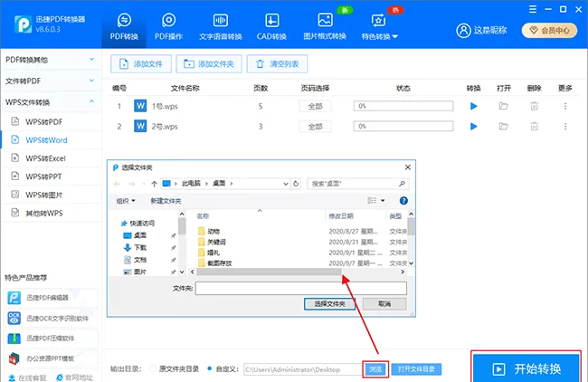Open more options for 1号.wps
The width and height of the screenshot is (588, 382).
[565, 106]
